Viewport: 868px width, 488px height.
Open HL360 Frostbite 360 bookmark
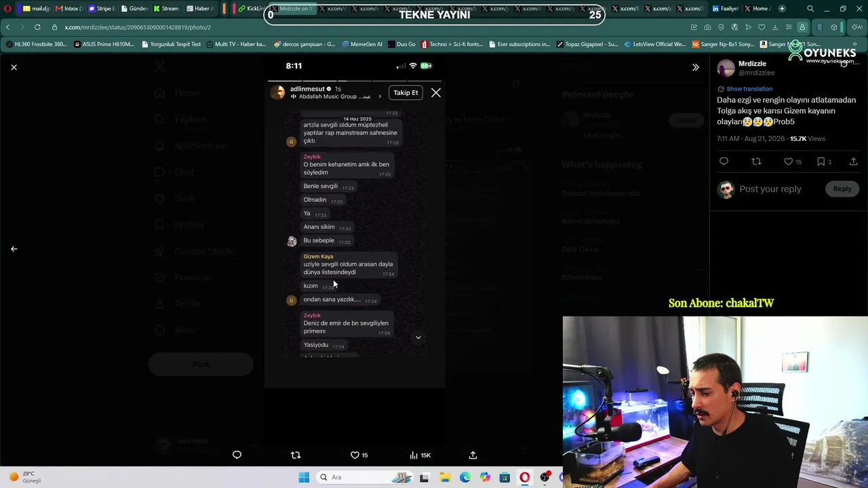pyautogui.click(x=37, y=44)
